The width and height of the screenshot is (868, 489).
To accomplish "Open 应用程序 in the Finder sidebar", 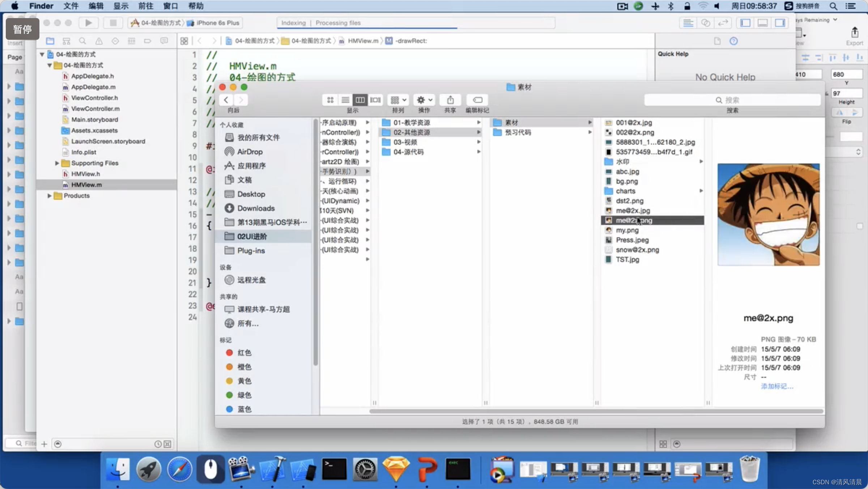I will (251, 166).
